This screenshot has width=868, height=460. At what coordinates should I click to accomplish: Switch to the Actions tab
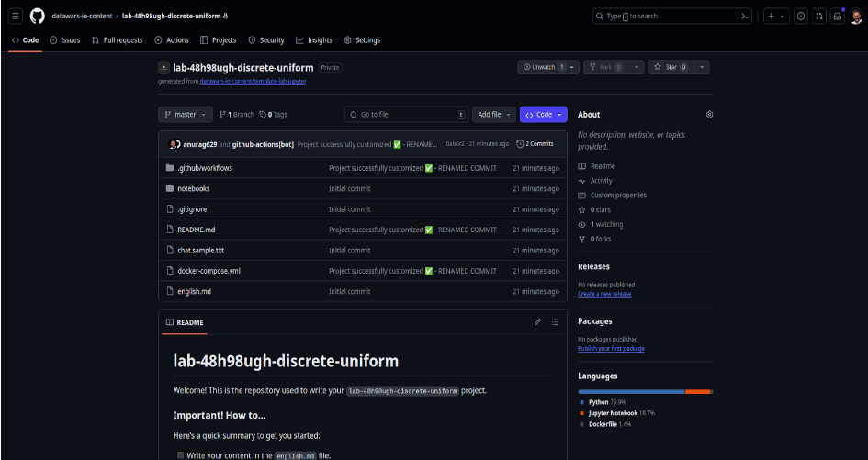pyautogui.click(x=172, y=40)
